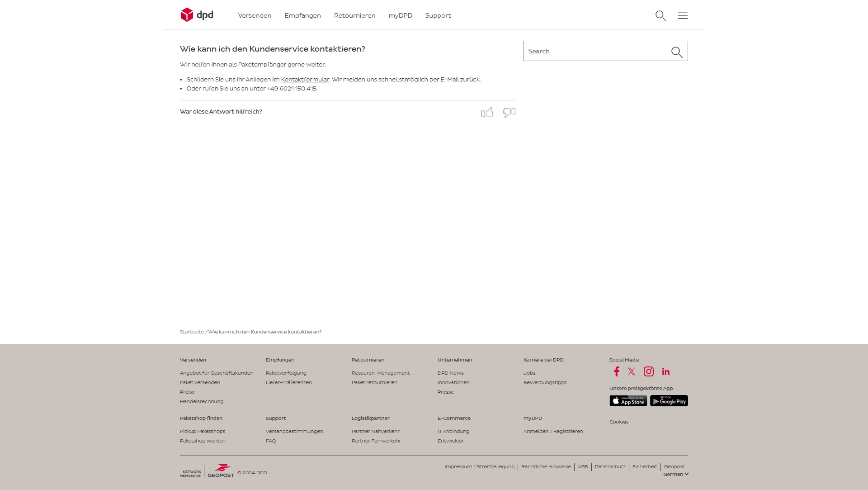Open the Instagram social icon
This screenshot has height=490, width=868.
coord(649,371)
